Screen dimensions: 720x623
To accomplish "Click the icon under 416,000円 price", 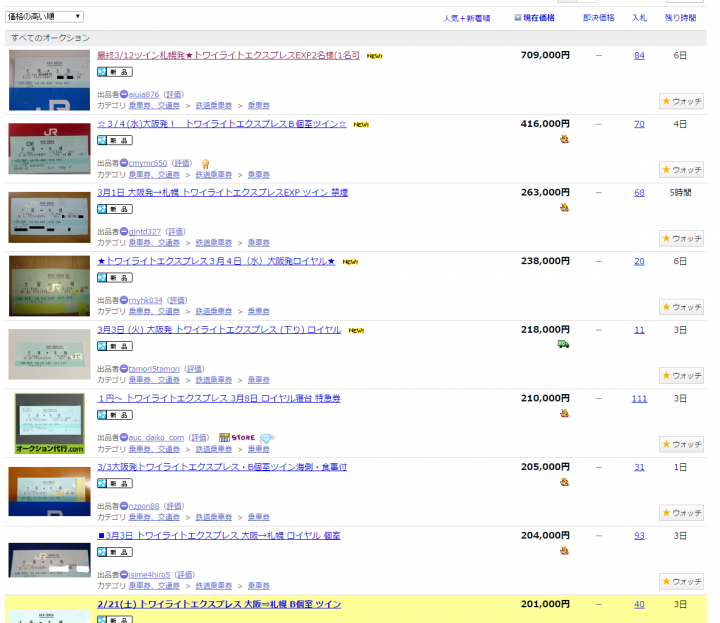I will point(564,139).
